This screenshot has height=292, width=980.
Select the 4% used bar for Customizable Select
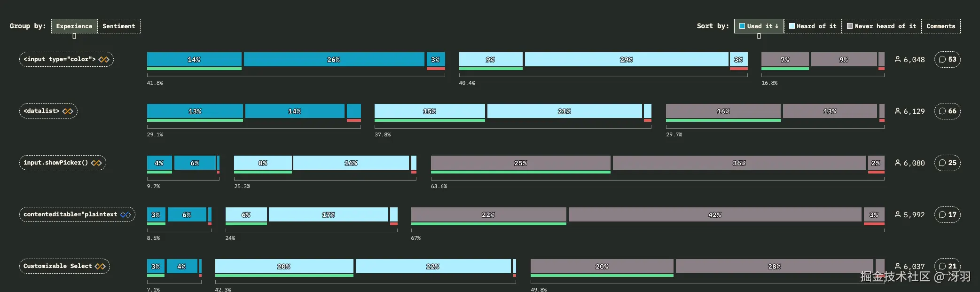pyautogui.click(x=182, y=266)
